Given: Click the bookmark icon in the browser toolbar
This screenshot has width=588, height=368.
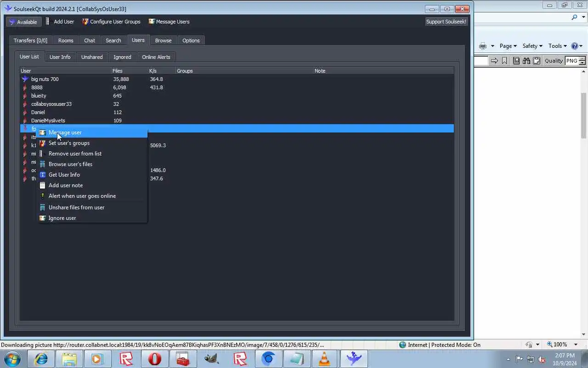Looking at the screenshot, I should [504, 61].
